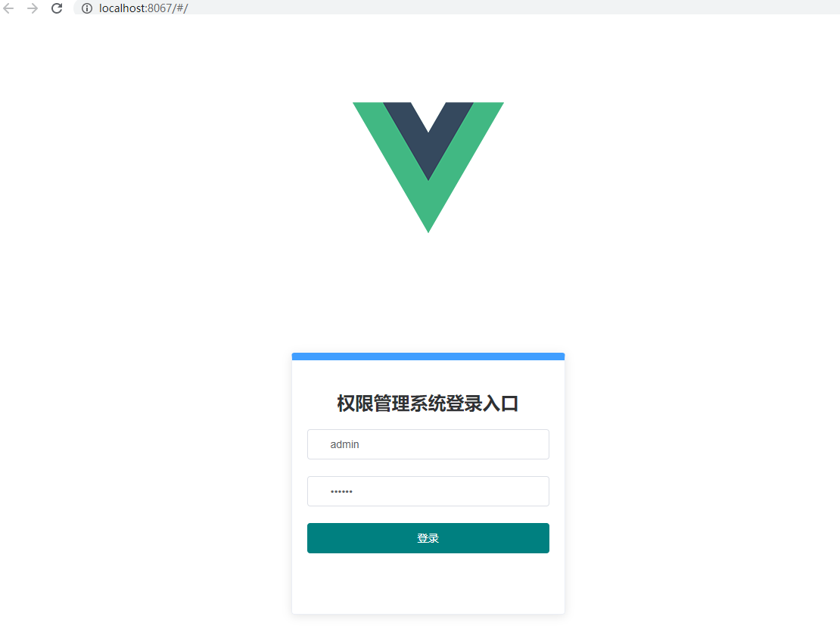The width and height of the screenshot is (840, 629).
Task: Open site information via the info icon
Action: 87,8
